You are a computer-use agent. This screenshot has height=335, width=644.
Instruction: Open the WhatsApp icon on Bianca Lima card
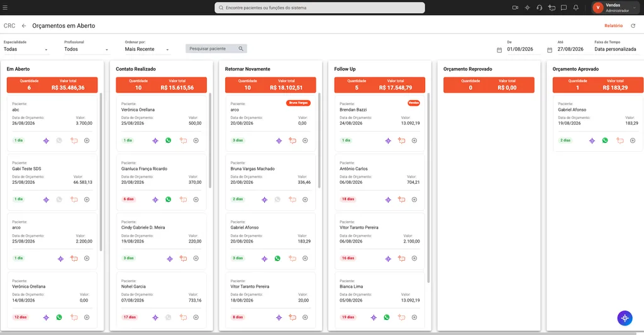pos(387,317)
